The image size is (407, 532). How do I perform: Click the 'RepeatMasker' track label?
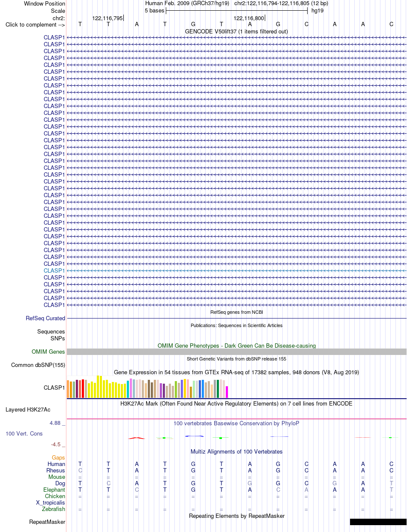pos(47,522)
